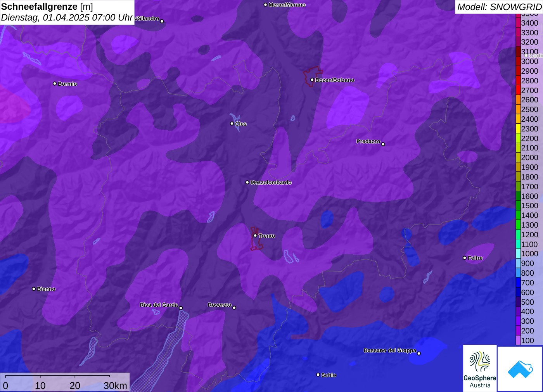Click the Bormio location dot
Screen dimensions: 543x392
coord(55,83)
